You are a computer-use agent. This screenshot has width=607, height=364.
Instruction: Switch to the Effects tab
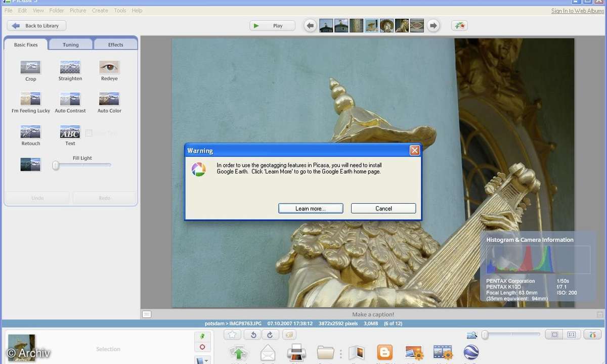[116, 44]
